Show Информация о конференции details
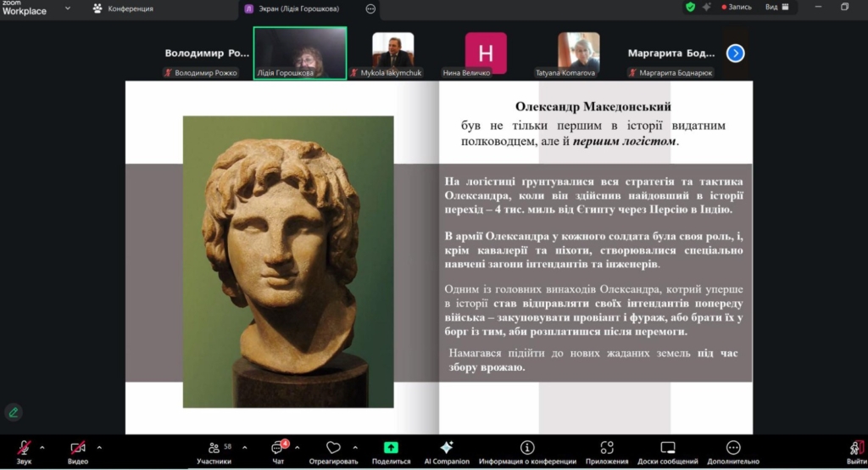The height and width of the screenshot is (470, 868). [x=527, y=450]
